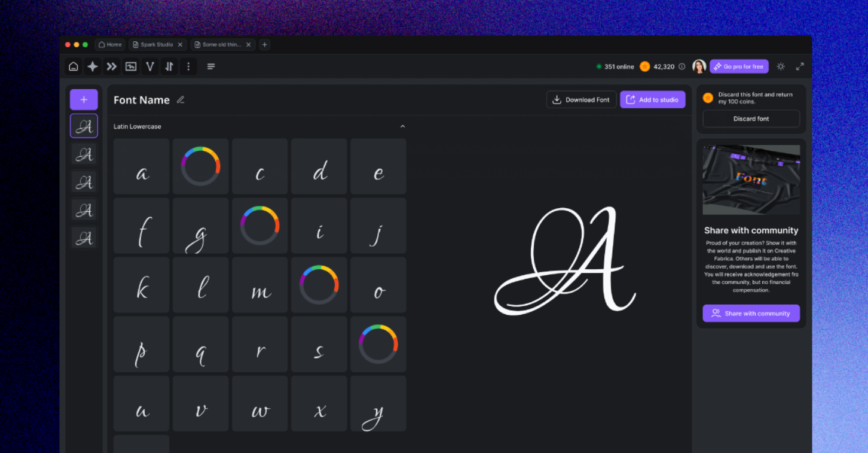Open the vertical three-dots more menu
The image size is (868, 453).
[188, 66]
